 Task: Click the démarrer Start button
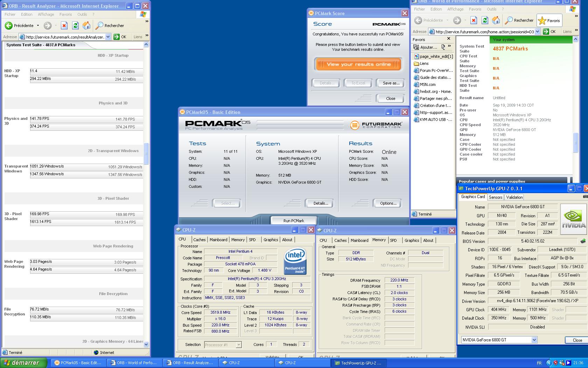click(23, 363)
